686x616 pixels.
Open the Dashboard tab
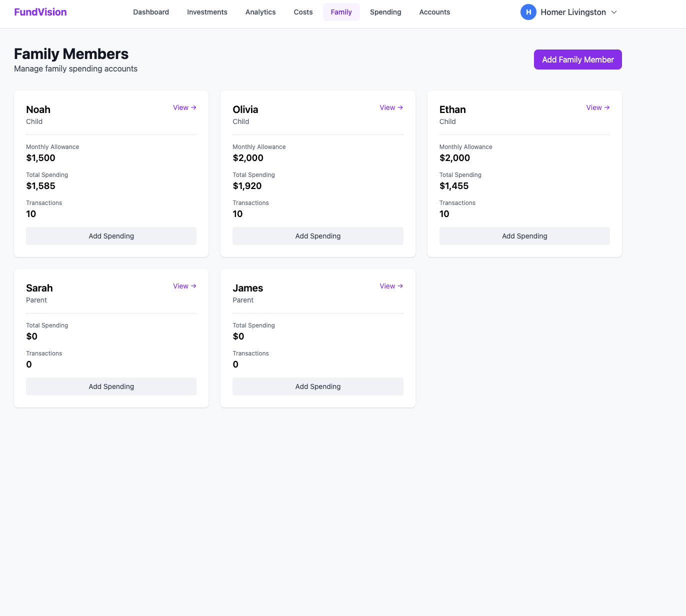pyautogui.click(x=151, y=12)
